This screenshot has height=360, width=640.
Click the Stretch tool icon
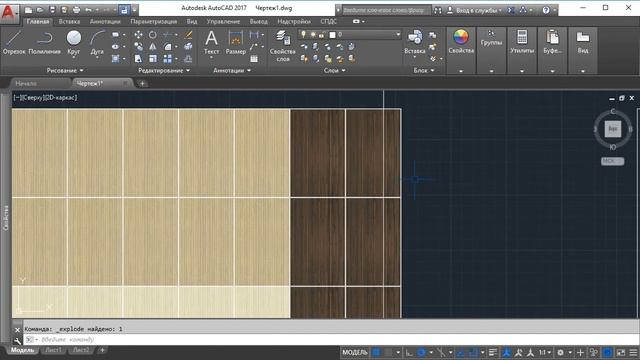(x=138, y=59)
